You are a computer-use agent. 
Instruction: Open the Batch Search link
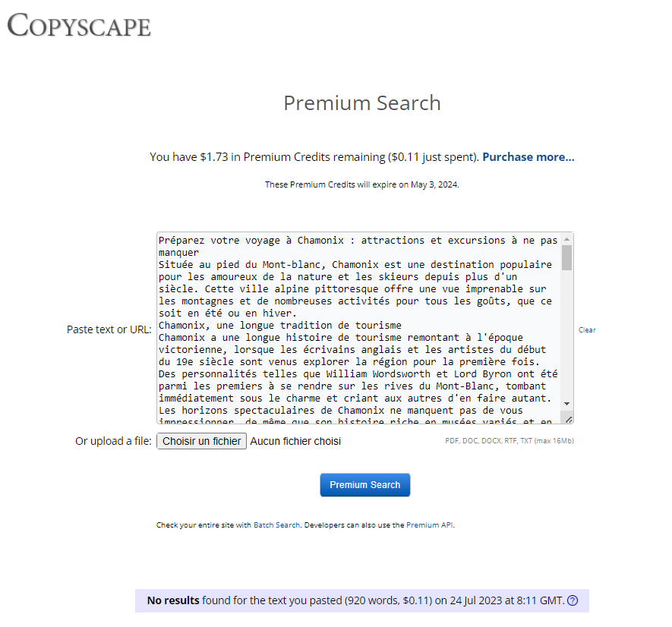tap(276, 525)
